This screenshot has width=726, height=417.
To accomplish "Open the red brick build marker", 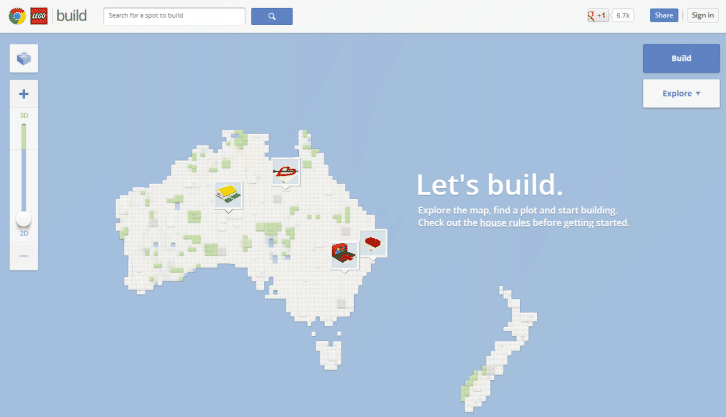I will pyautogui.click(x=373, y=243).
